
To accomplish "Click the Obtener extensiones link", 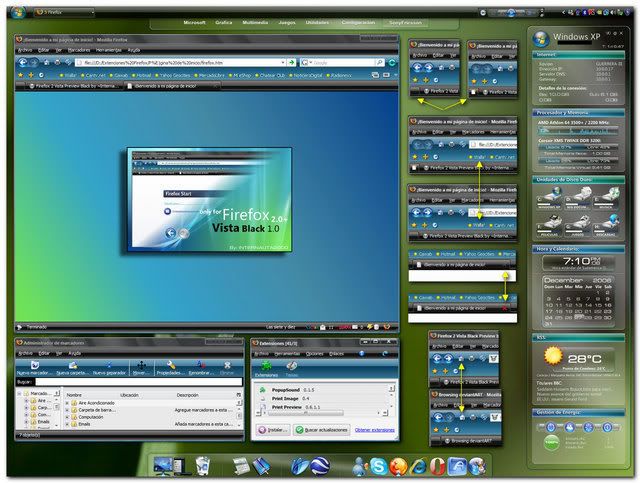I will tap(376, 429).
